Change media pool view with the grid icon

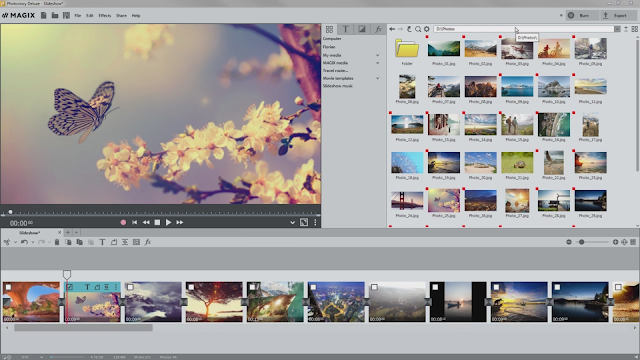[x=634, y=29]
